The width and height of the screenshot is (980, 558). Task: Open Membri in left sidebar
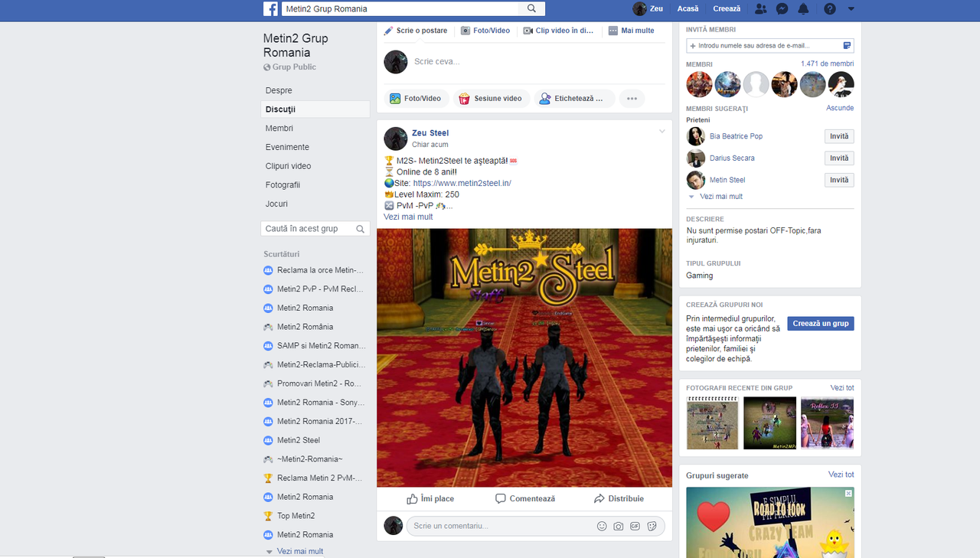[279, 129]
